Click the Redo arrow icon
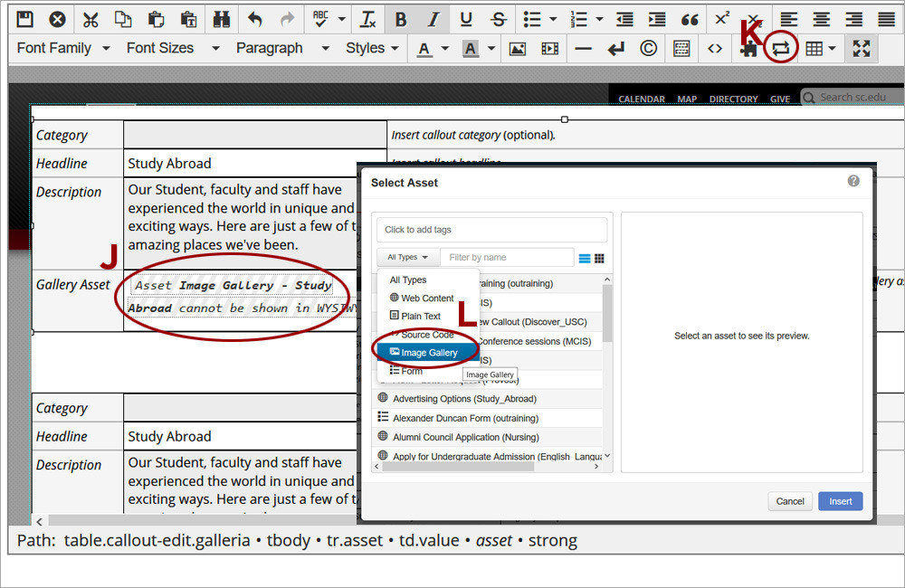This screenshot has height=588, width=905. click(287, 20)
